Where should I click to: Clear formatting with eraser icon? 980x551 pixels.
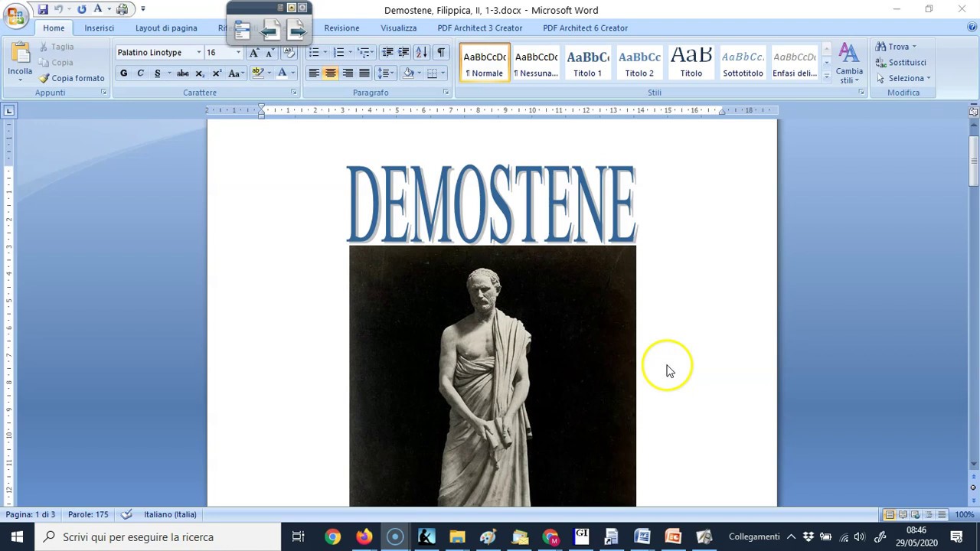coord(289,52)
